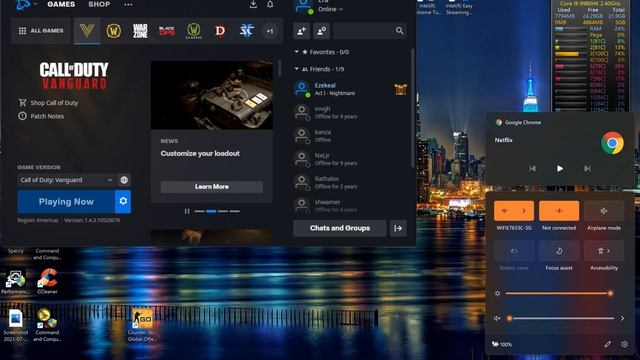Select the Call of Duty Vanguard game icon
This screenshot has width=640, height=360.
pos(87,31)
